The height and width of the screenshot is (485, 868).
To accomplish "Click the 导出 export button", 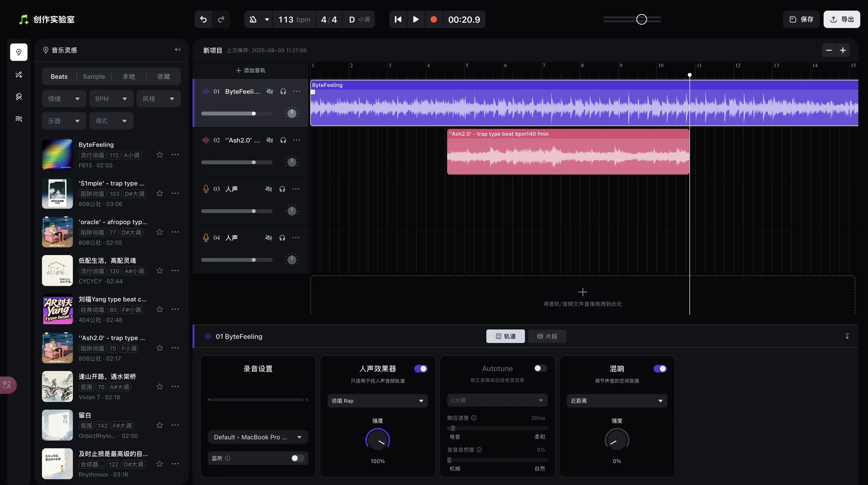I will point(841,19).
